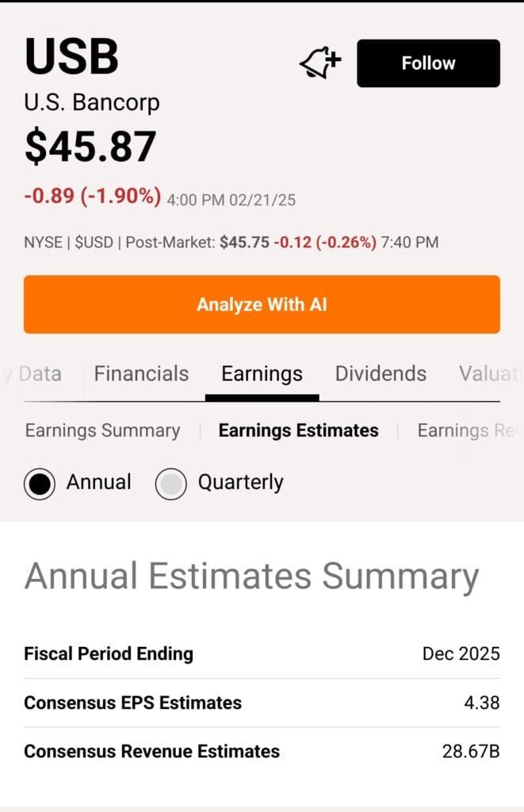Click the price alert bell icon
524x812 pixels.
click(x=320, y=60)
